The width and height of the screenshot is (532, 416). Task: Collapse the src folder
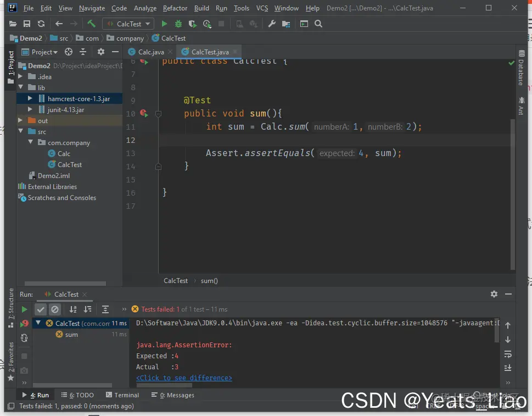pyautogui.click(x=21, y=131)
